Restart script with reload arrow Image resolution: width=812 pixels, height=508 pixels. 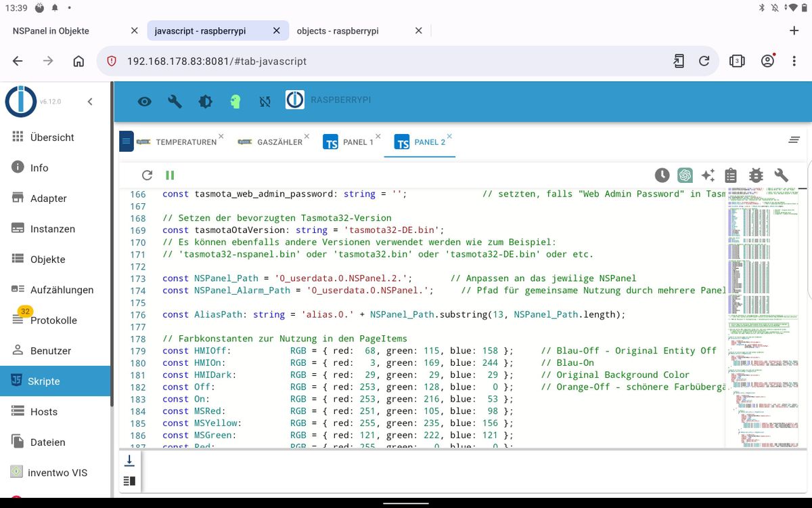click(x=147, y=175)
